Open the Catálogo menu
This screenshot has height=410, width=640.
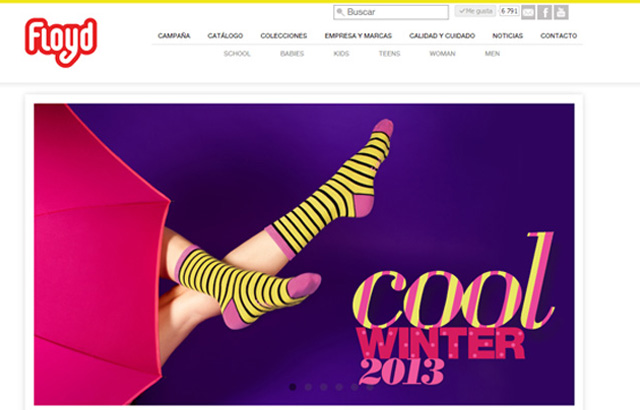225,36
